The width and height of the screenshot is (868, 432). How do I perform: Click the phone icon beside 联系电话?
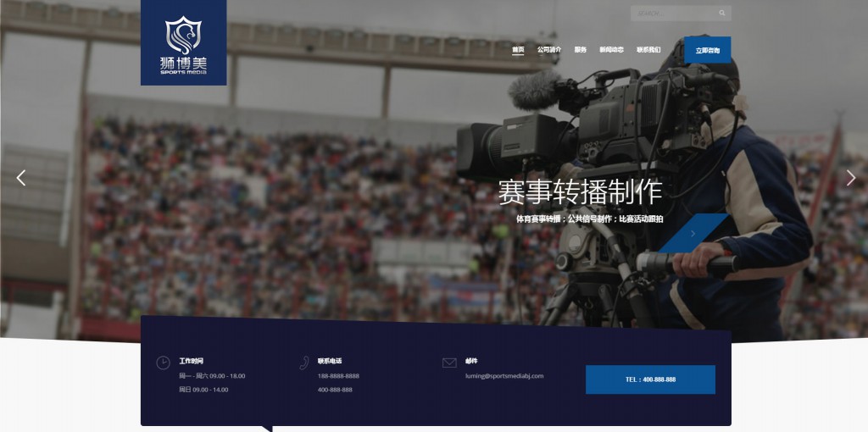click(x=303, y=363)
